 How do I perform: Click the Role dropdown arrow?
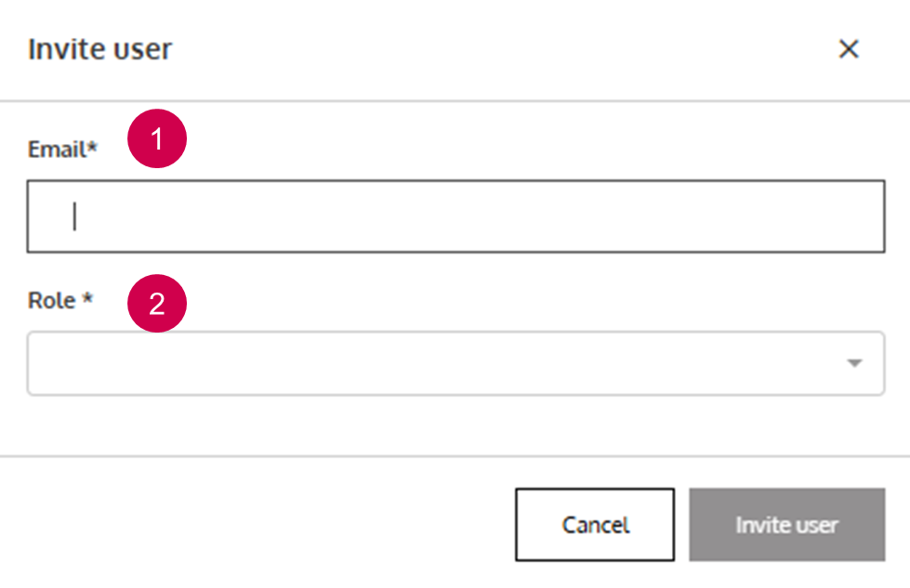854,363
